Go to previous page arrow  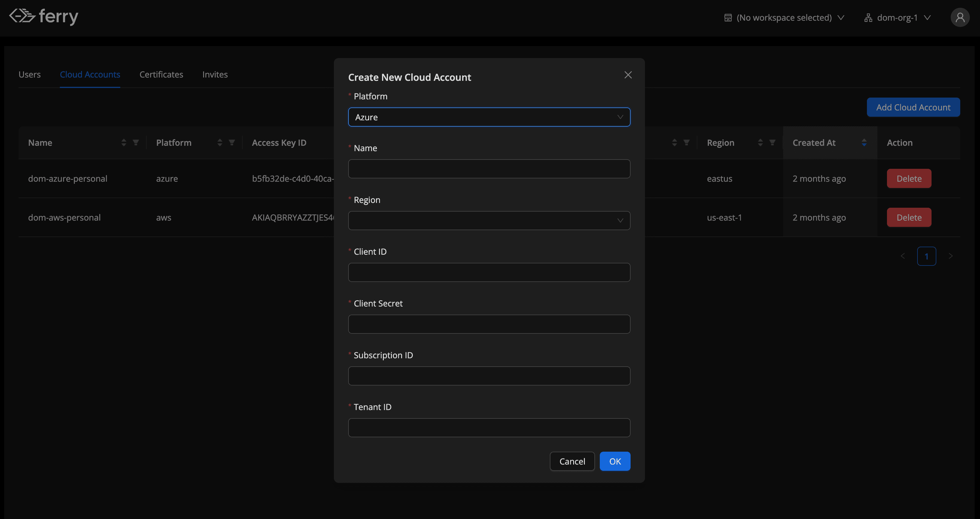[903, 256]
